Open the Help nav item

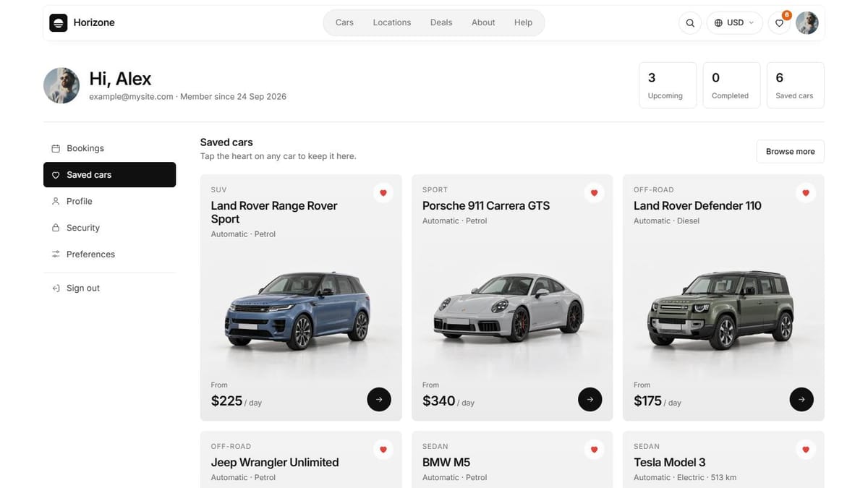(523, 22)
